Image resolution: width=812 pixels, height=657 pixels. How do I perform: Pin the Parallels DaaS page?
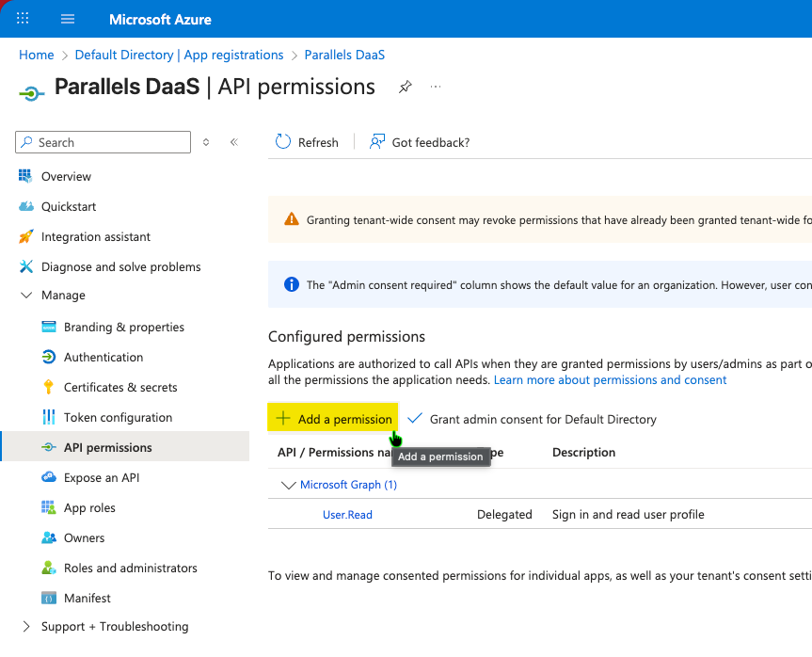tap(405, 87)
